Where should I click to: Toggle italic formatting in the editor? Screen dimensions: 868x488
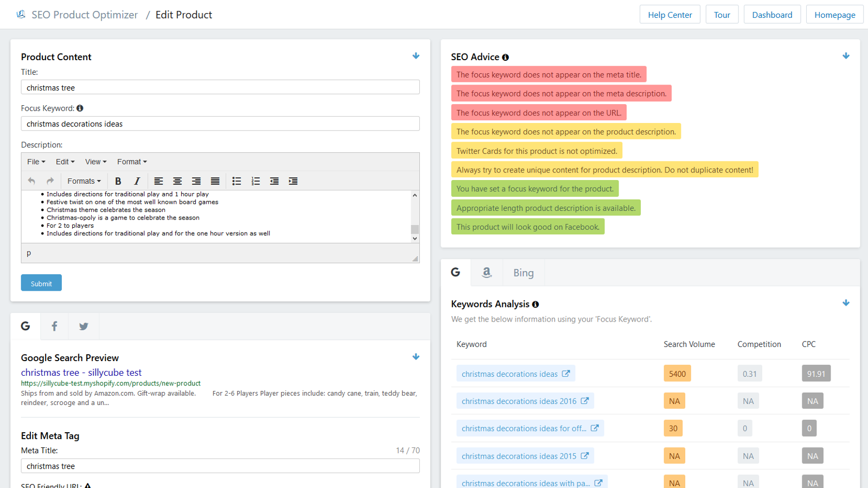point(137,181)
